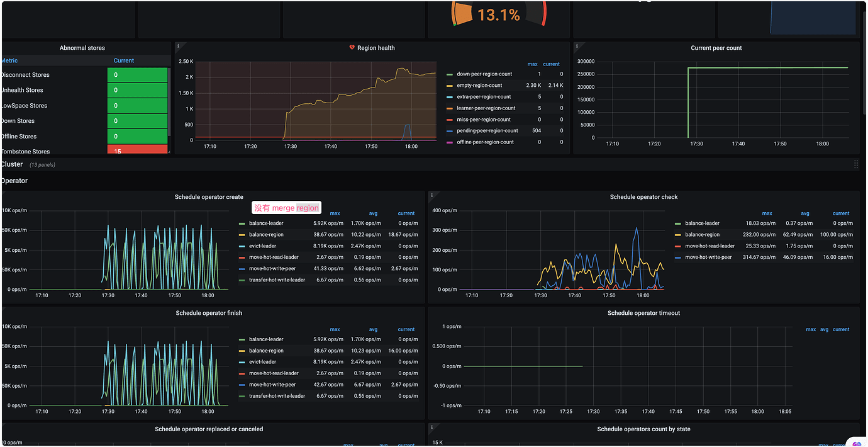
Task: Click the '(13 panels)' text on Cluster row
Action: point(42,165)
